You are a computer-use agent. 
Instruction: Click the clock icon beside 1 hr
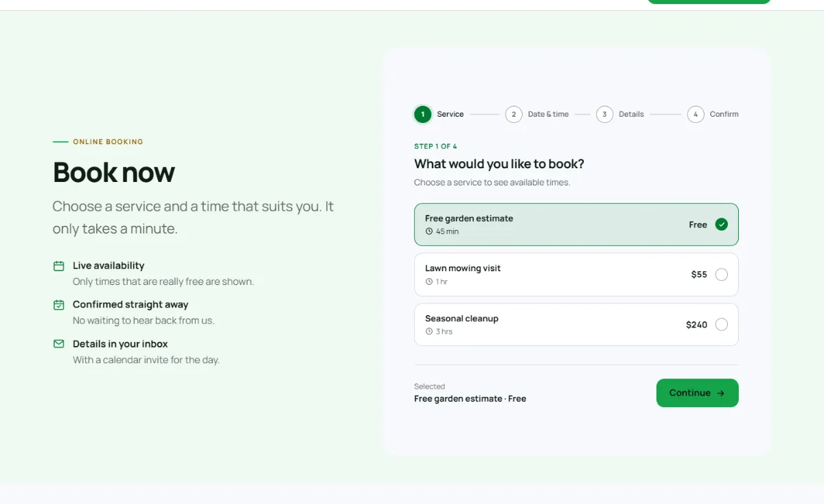(429, 282)
